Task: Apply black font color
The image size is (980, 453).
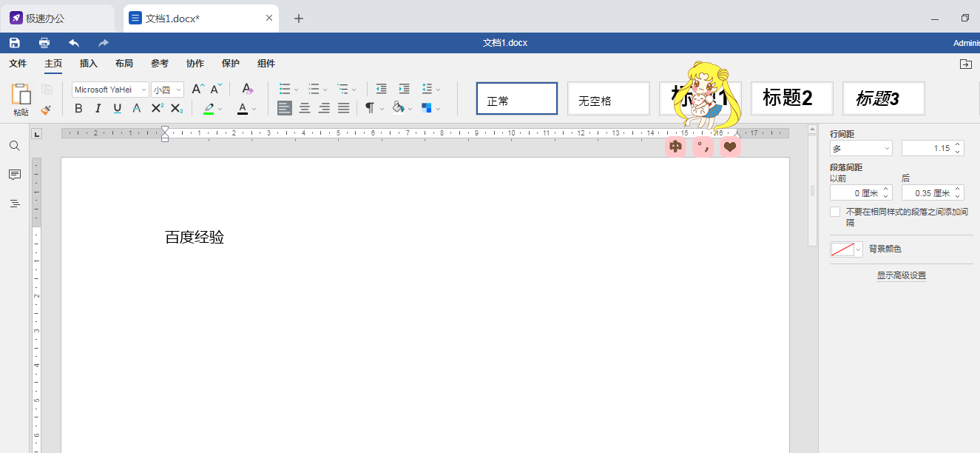Action: pos(243,109)
